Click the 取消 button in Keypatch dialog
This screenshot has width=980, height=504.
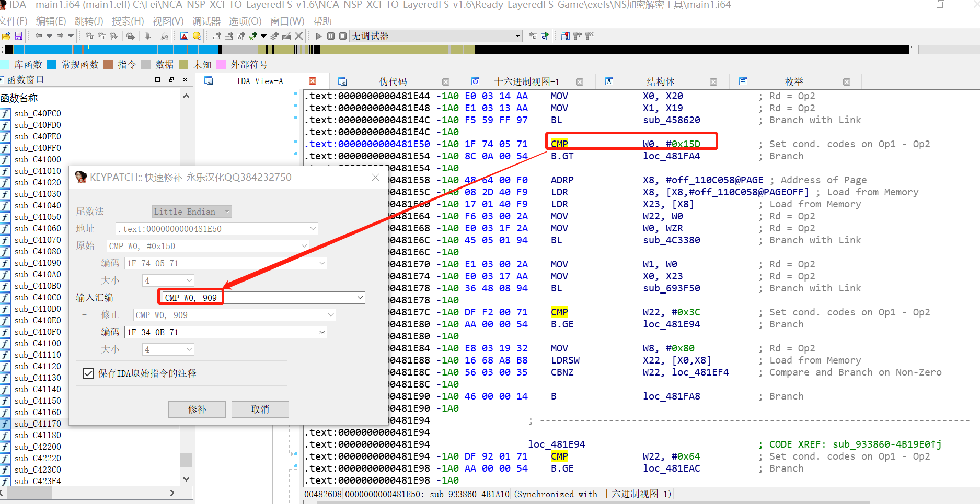(x=260, y=409)
